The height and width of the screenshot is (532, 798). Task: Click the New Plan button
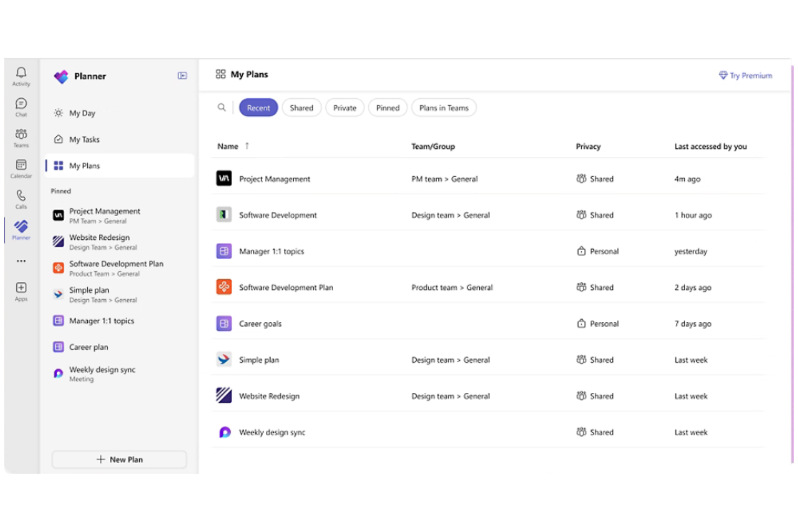(119, 459)
